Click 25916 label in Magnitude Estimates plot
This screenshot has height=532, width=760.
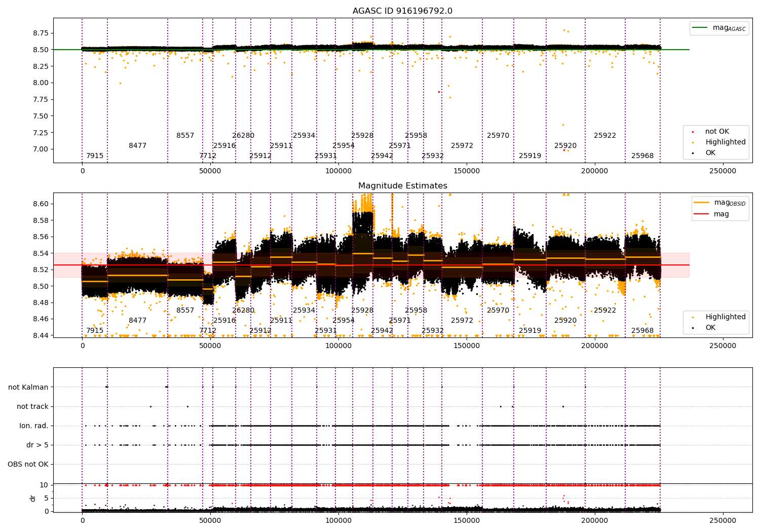point(224,321)
